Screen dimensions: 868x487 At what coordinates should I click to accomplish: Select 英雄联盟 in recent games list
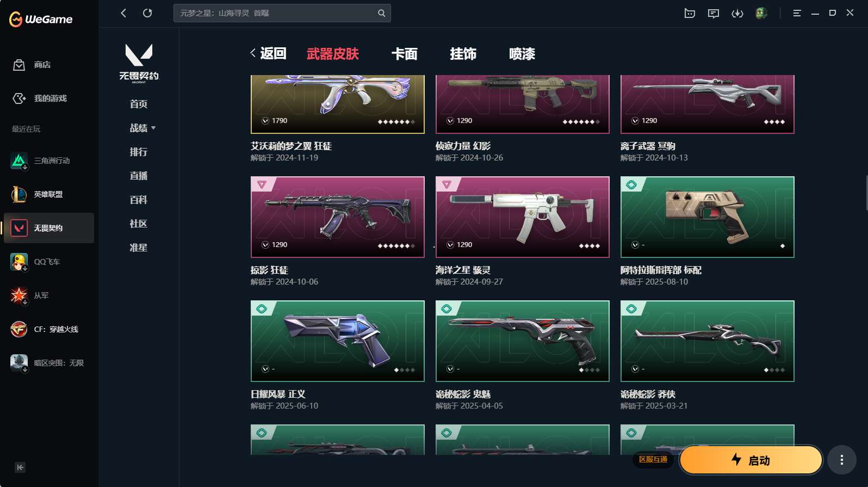(x=47, y=194)
